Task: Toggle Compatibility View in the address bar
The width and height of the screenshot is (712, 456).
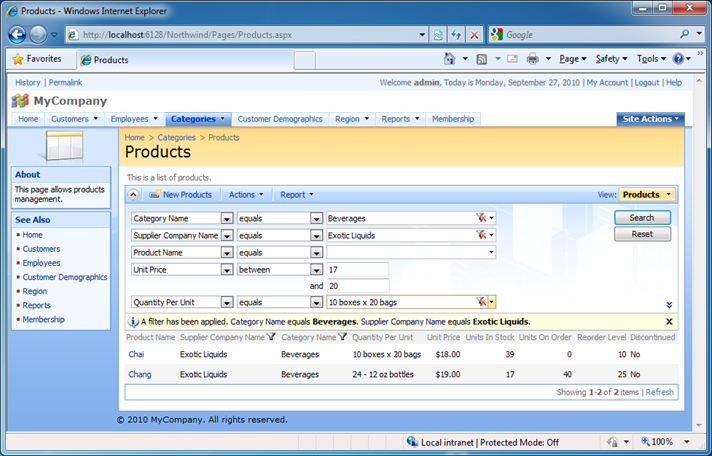Action: (439, 34)
